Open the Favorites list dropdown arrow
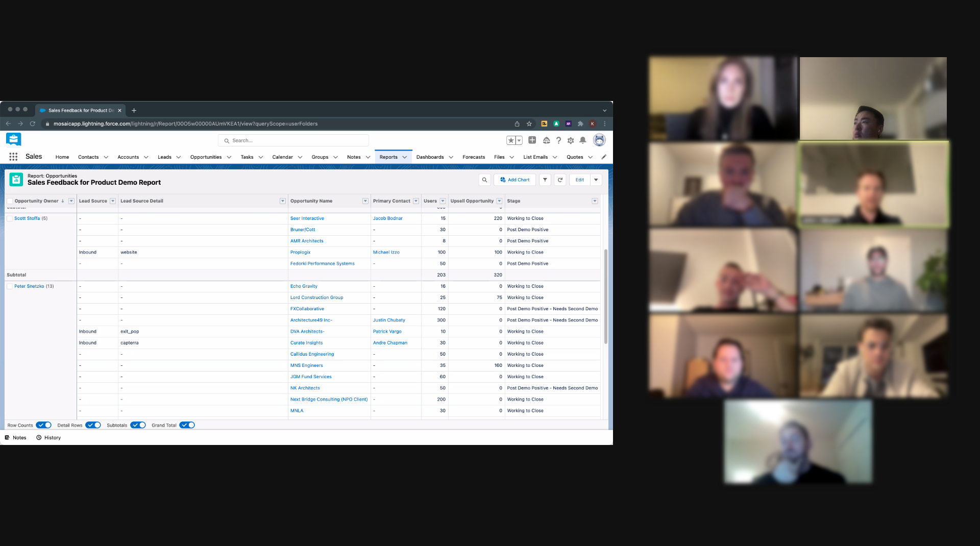980x546 pixels. coord(519,140)
